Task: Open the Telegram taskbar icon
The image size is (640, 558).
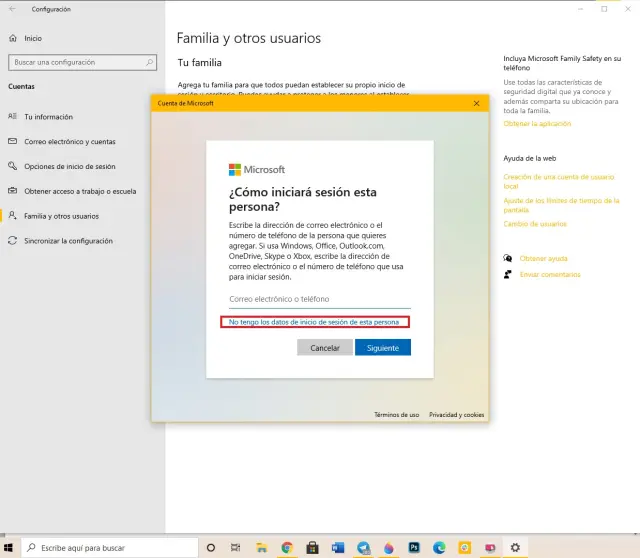Action: (x=363, y=548)
